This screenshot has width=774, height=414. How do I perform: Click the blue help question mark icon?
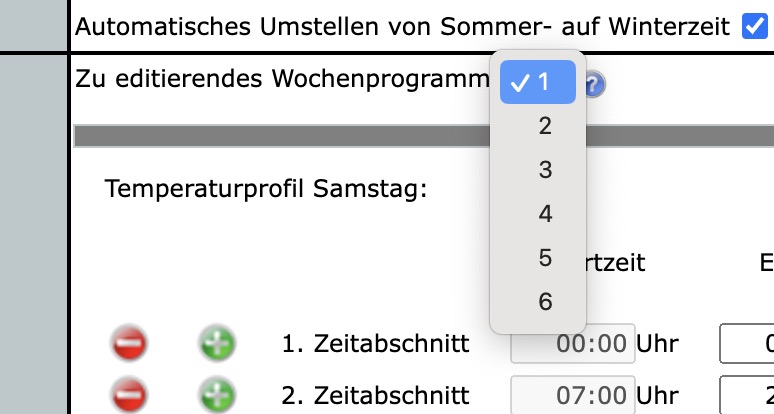[594, 84]
